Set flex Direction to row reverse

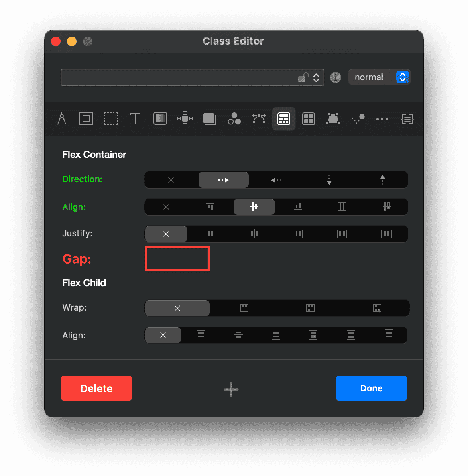(x=276, y=180)
